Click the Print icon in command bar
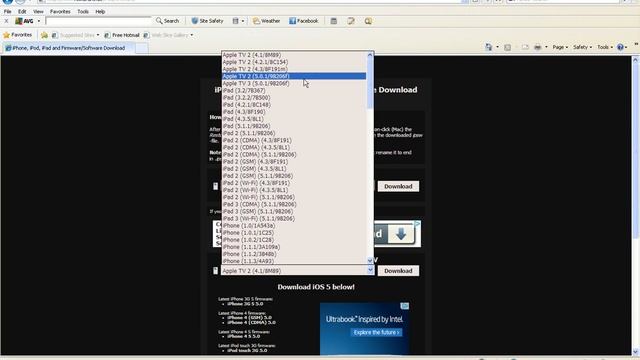This screenshot has height=360, width=640. pos(538,47)
